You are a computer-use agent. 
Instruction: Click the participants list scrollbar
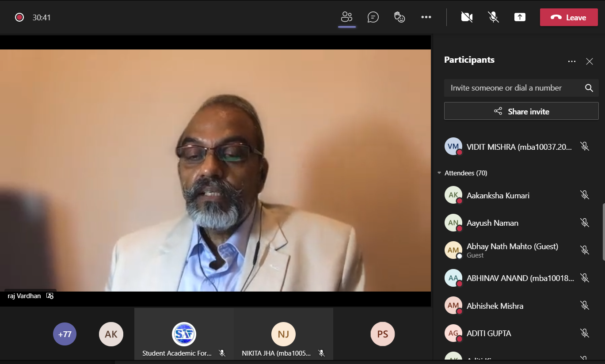[x=603, y=232]
